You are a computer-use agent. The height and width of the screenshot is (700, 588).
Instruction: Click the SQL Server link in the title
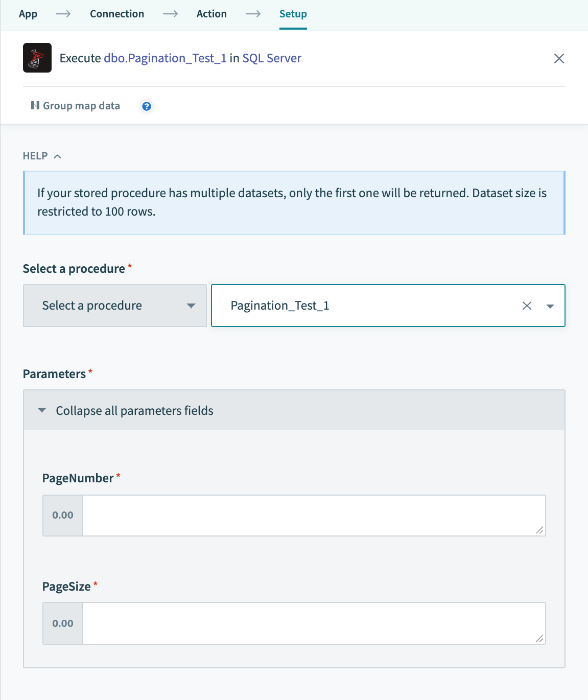click(272, 58)
